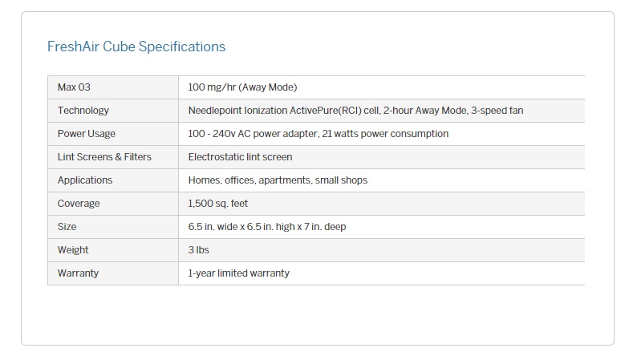The image size is (625, 364).
Task: Click the 3 lbs weight value
Action: [198, 250]
